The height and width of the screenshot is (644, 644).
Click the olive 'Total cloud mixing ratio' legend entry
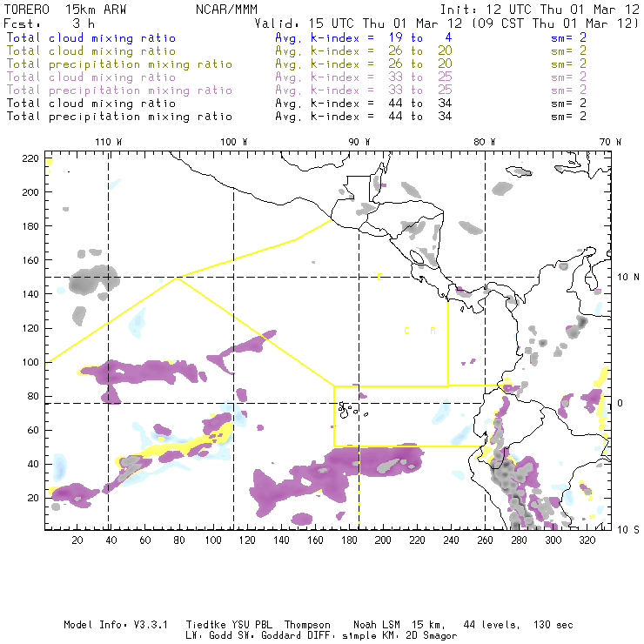click(91, 51)
